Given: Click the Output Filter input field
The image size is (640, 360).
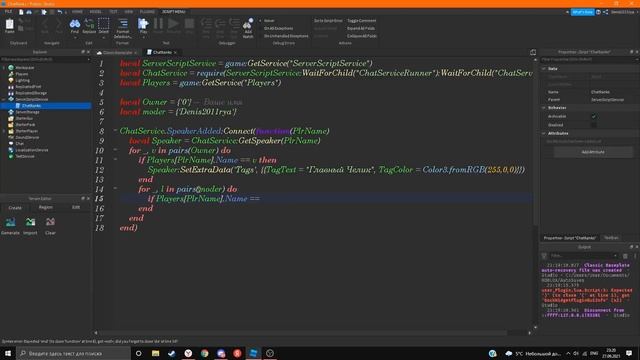Looking at the screenshot, I should tap(583, 256).
